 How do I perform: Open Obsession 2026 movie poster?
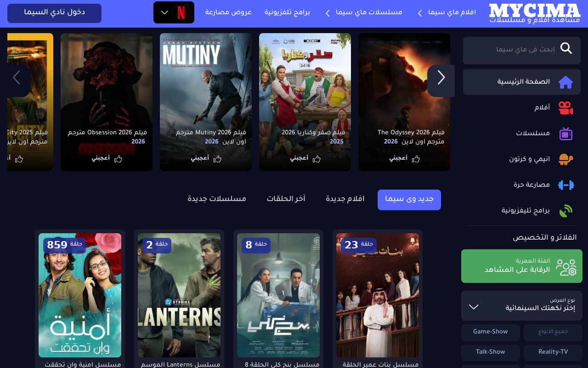tap(107, 102)
